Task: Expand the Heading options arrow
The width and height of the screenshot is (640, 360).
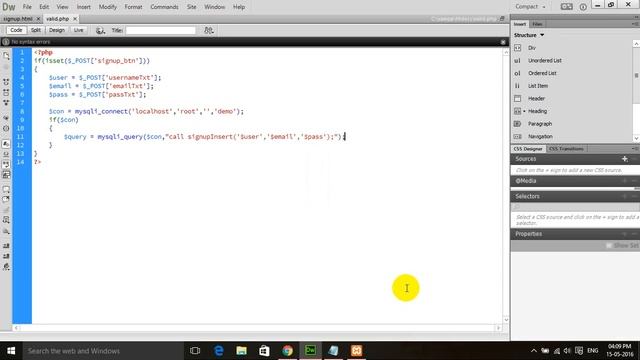Action: point(524,111)
